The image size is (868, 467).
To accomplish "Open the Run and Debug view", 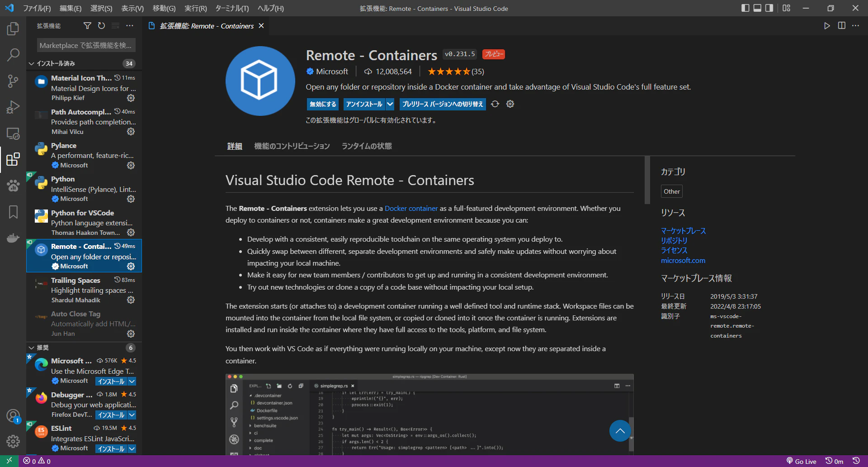I will pos(13,107).
